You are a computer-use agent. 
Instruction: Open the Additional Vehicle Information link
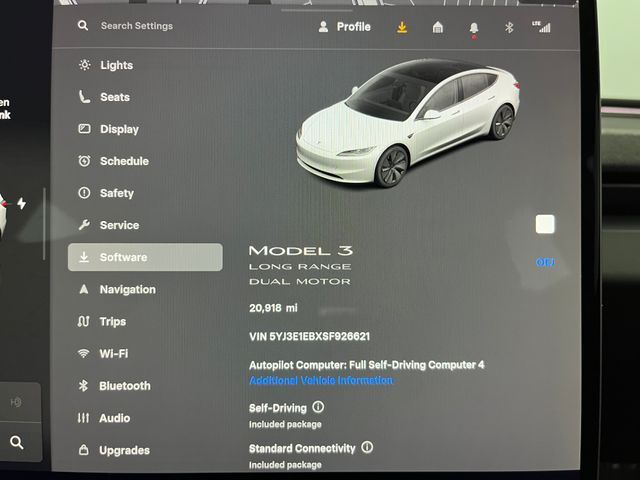pos(321,380)
